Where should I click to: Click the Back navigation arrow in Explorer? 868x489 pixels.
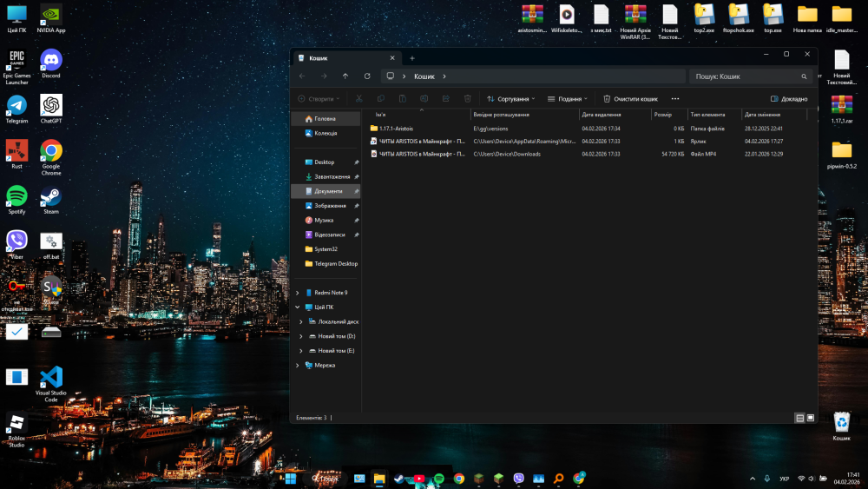[302, 76]
